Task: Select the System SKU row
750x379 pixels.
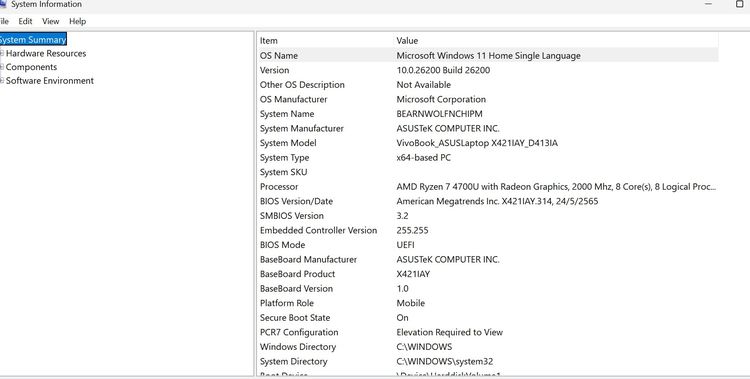Action: pyautogui.click(x=488, y=172)
